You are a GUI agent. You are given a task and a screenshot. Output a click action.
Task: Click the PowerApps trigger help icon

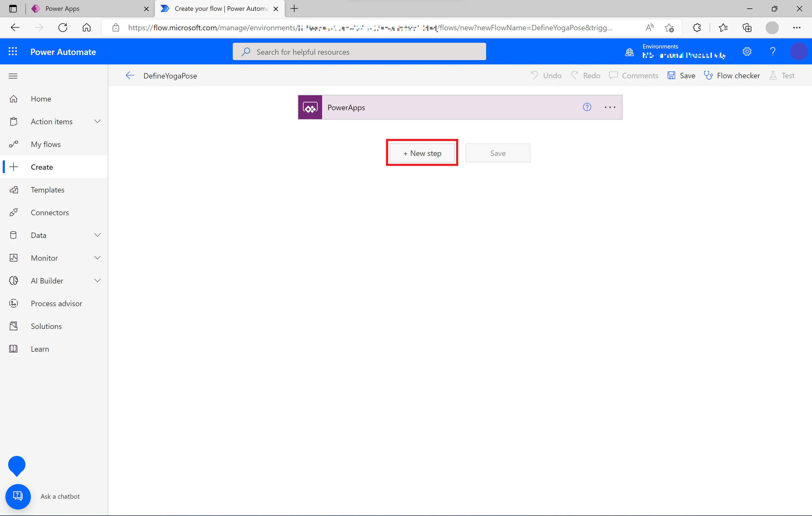pyautogui.click(x=587, y=107)
